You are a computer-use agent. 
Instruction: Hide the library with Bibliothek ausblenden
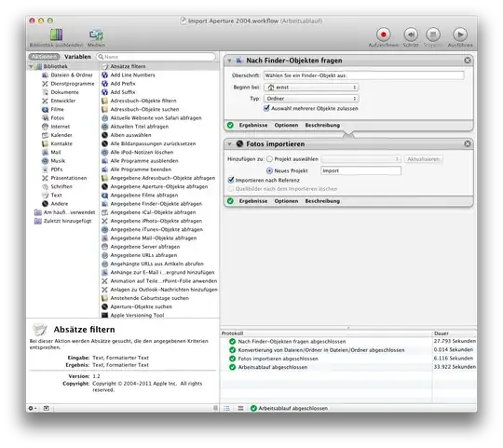tap(56, 38)
